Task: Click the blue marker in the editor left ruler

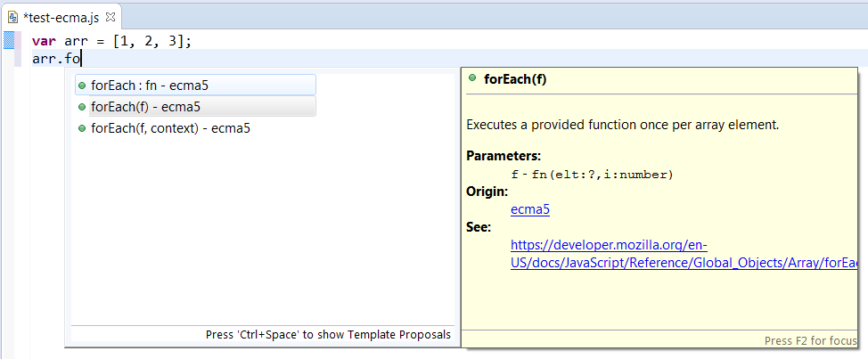Action: (x=8, y=41)
